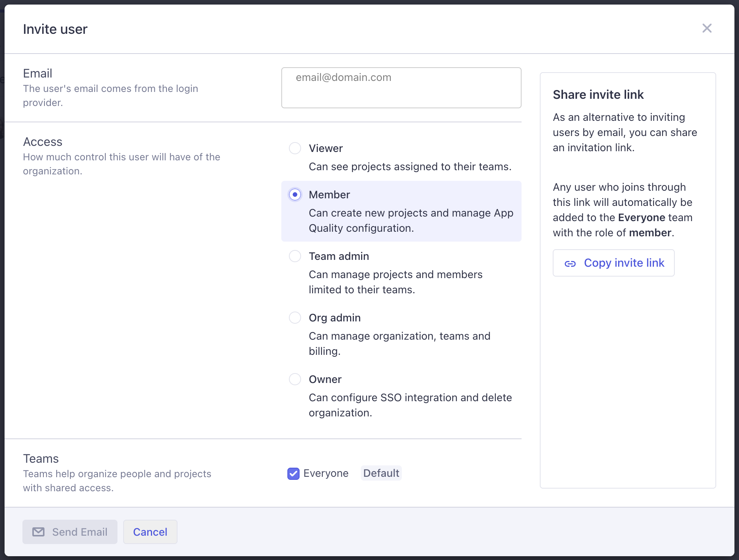Screen dimensions: 739x560
Task: Select the Viewer access role
Action: tap(295, 148)
